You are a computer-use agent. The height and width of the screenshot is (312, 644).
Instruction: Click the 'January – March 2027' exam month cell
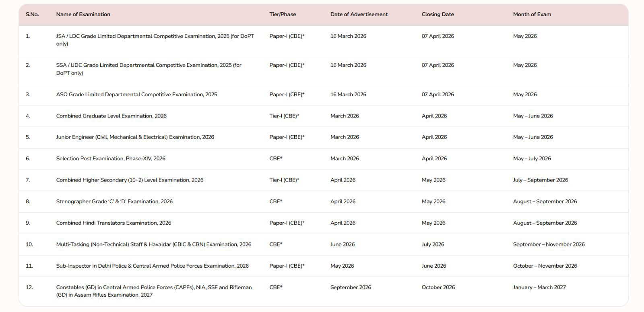[539, 287]
